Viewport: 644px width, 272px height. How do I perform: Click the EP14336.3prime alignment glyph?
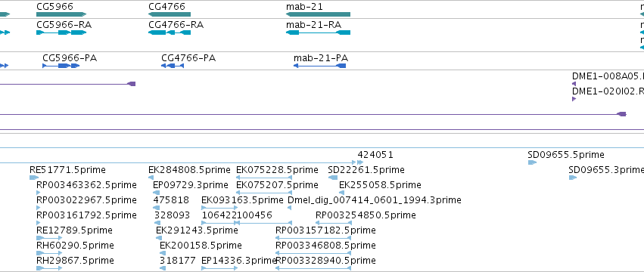(x=219, y=268)
